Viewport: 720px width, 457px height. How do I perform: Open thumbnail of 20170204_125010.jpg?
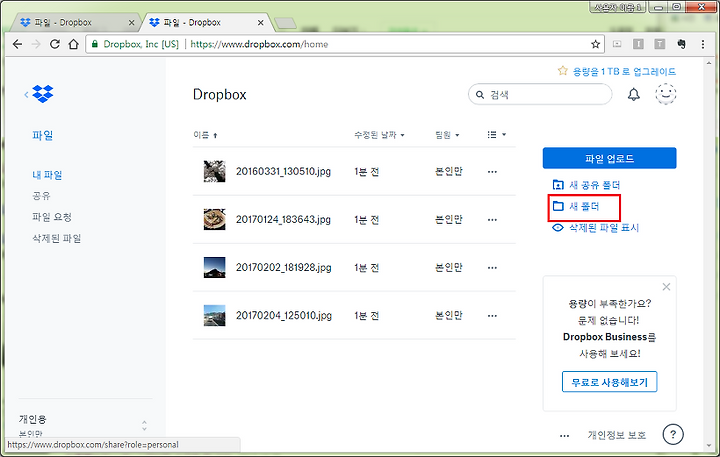click(x=214, y=315)
